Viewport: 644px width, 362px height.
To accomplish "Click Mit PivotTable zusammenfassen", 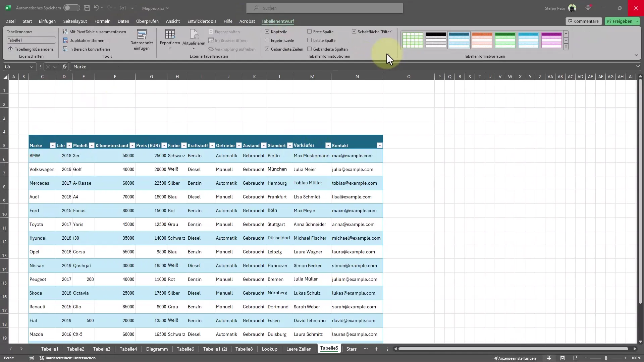I will tap(95, 32).
